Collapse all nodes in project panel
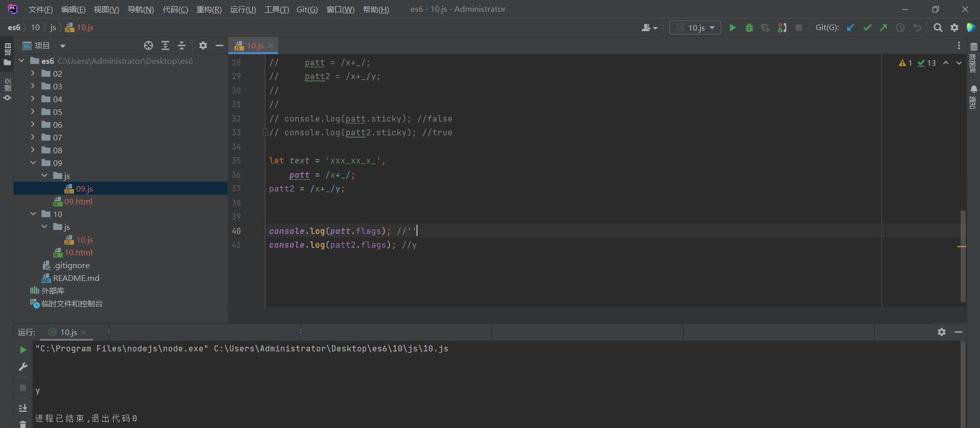The height and width of the screenshot is (428, 980). [182, 45]
